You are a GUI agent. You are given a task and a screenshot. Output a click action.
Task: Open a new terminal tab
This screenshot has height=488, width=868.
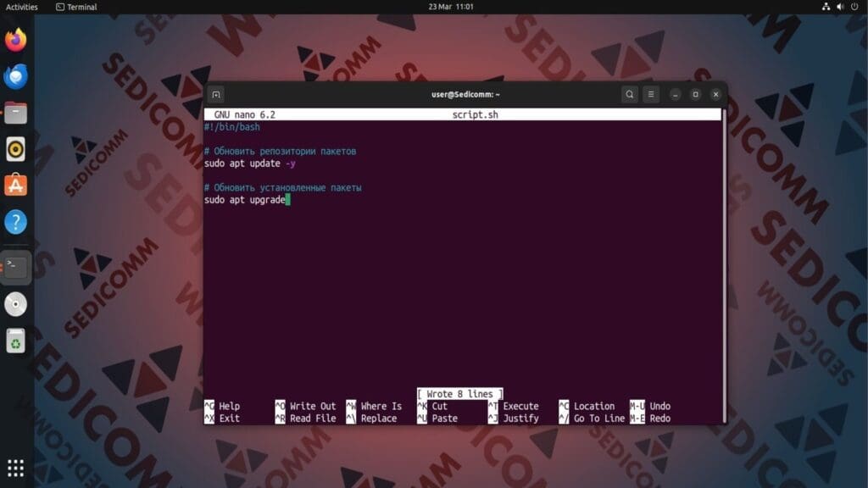click(216, 94)
